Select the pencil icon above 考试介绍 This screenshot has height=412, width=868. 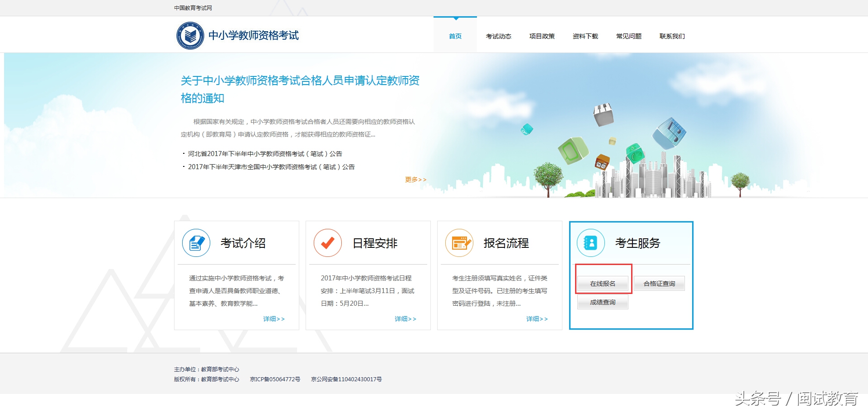[196, 243]
